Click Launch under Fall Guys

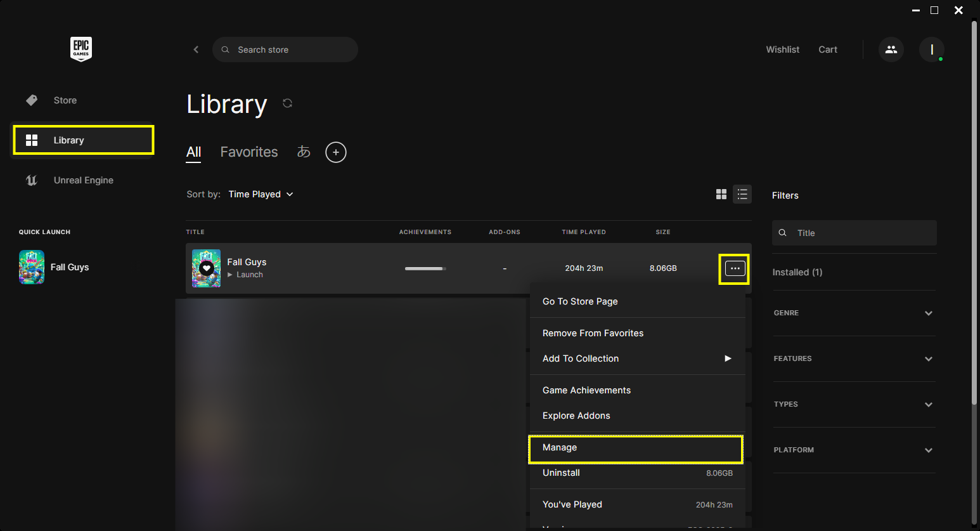(x=245, y=275)
